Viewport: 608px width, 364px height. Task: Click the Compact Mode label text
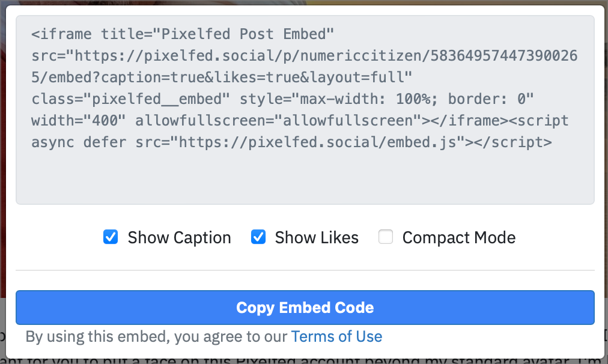click(458, 237)
